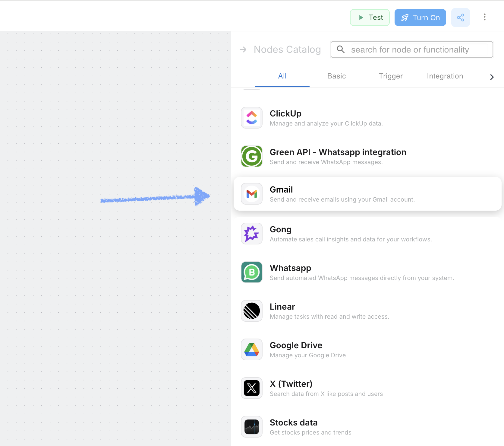Select the Whatsapp node title

click(x=290, y=268)
